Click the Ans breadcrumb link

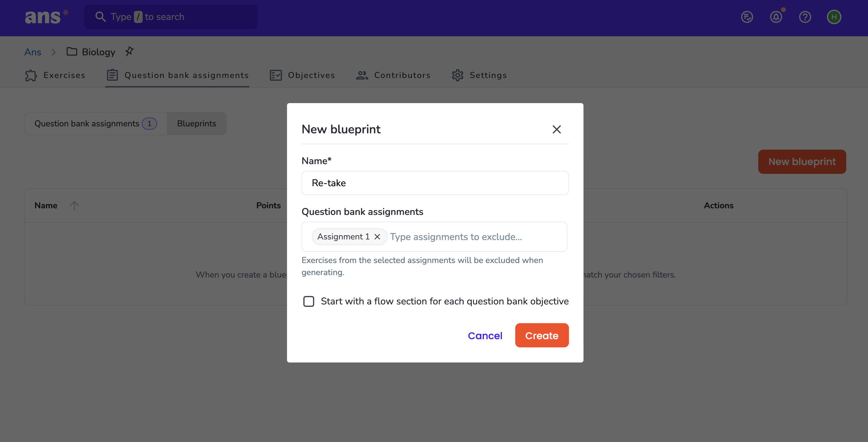tap(33, 52)
